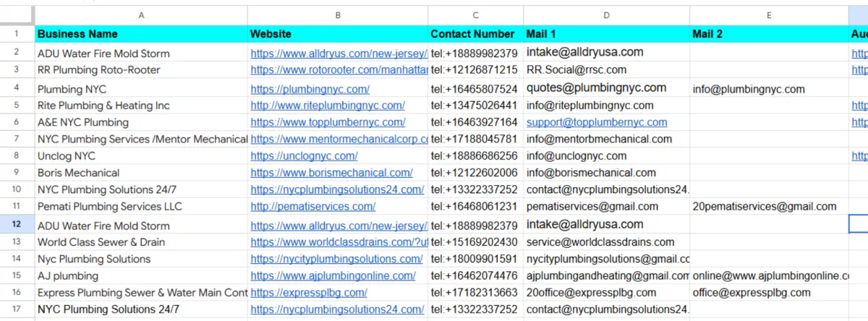Select the tel:+18009901591 cell
868x321 pixels.
tap(476, 259)
